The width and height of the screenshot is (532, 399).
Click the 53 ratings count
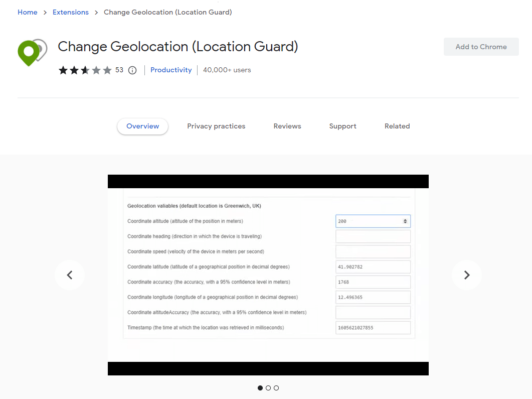(119, 70)
